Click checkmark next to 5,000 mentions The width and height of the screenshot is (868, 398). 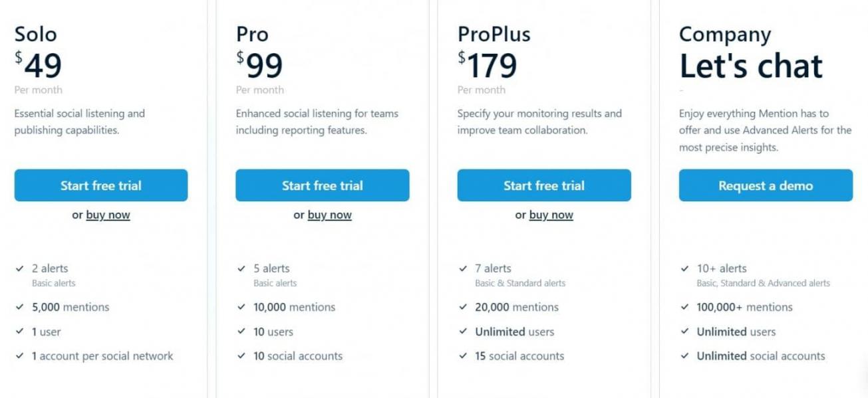click(x=20, y=307)
